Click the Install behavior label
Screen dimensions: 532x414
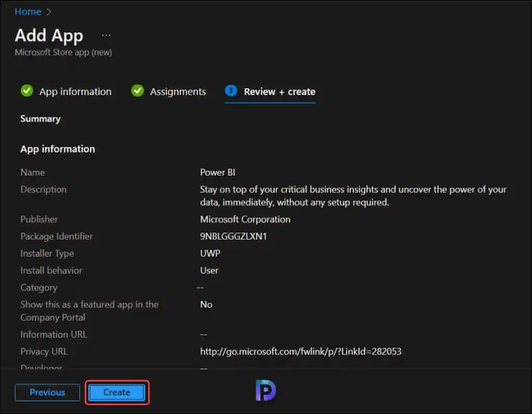(x=51, y=271)
